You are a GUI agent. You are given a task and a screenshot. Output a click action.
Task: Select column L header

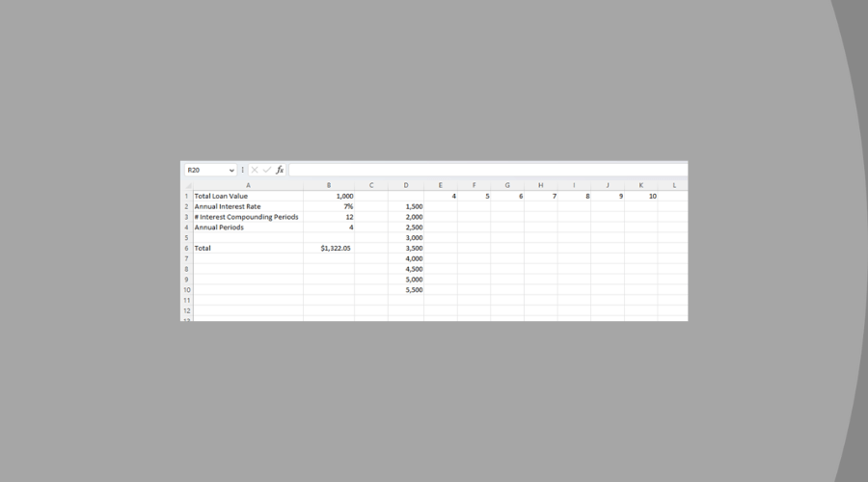coord(673,185)
